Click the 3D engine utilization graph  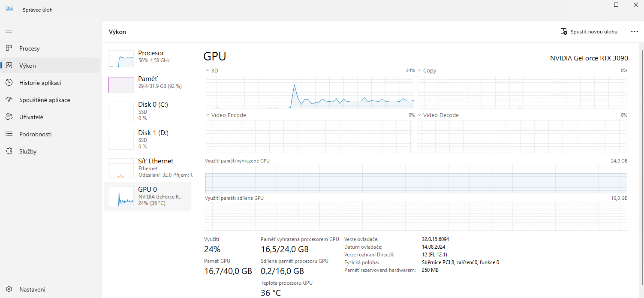click(x=310, y=92)
